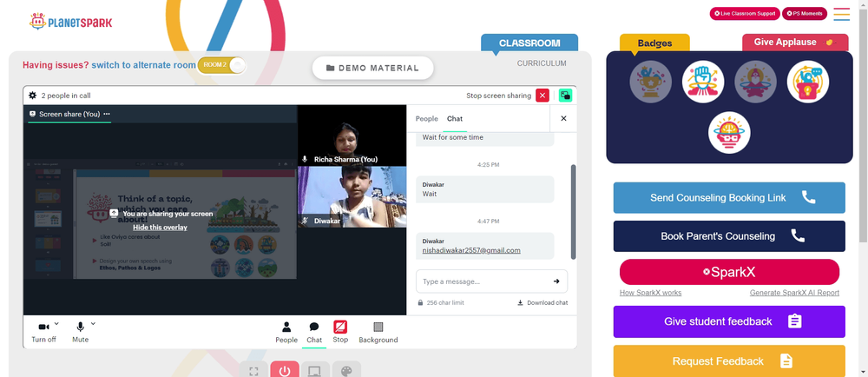Open the People panel from bottom bar
This screenshot has height=377, width=868.
click(x=286, y=332)
